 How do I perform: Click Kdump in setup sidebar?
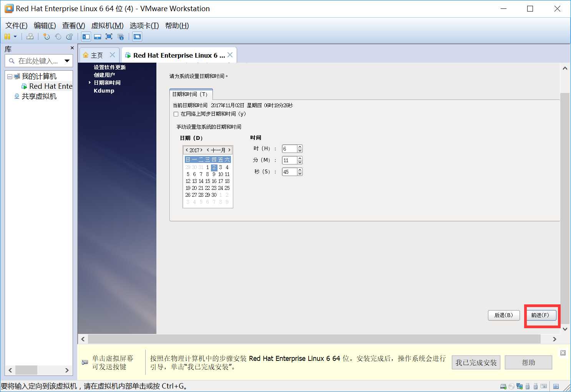(104, 91)
